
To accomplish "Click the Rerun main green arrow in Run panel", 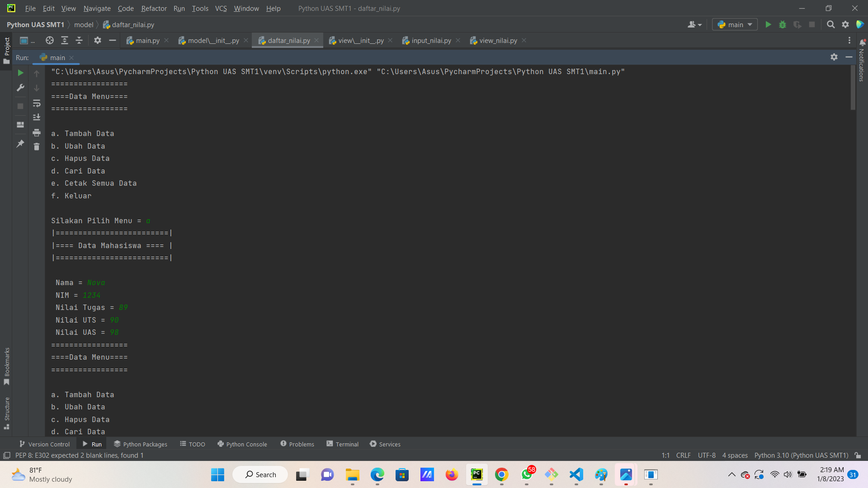I will point(20,73).
